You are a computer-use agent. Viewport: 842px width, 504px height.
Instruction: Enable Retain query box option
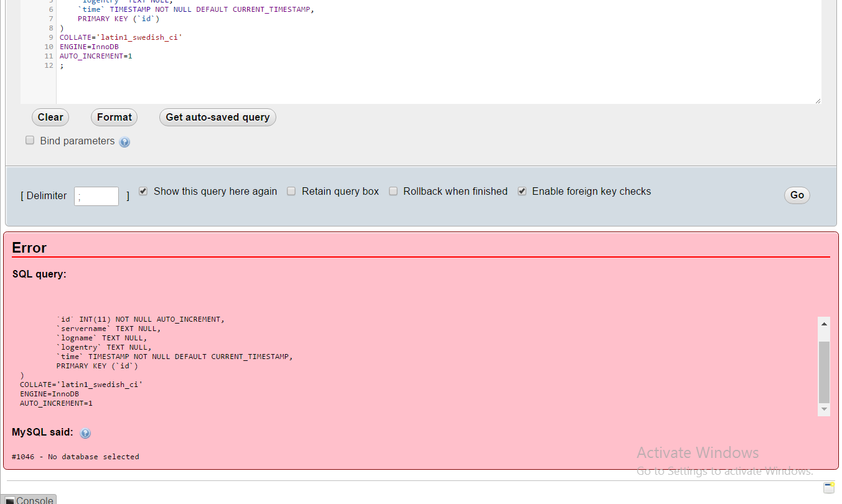(x=291, y=191)
